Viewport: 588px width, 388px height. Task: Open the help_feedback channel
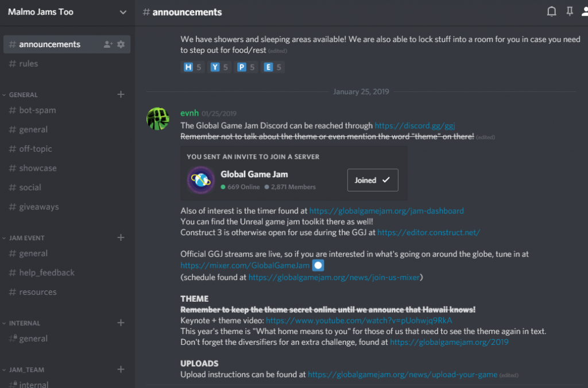(x=47, y=272)
